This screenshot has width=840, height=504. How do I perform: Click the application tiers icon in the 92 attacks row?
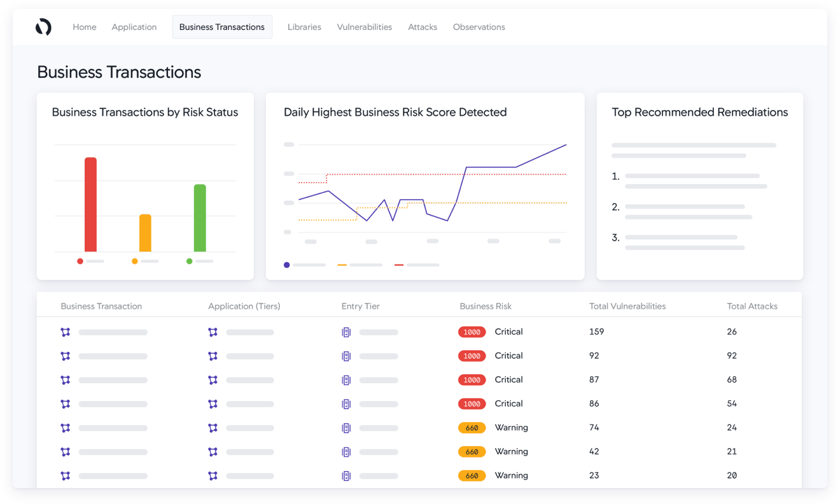(213, 356)
